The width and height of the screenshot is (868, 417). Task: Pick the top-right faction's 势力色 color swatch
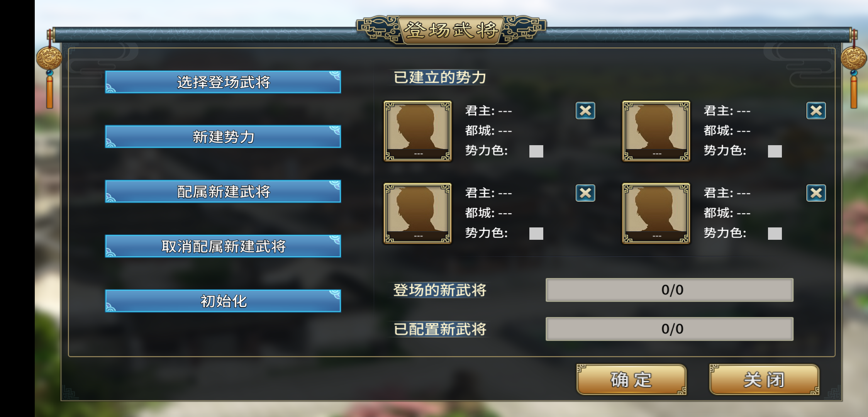[775, 151]
